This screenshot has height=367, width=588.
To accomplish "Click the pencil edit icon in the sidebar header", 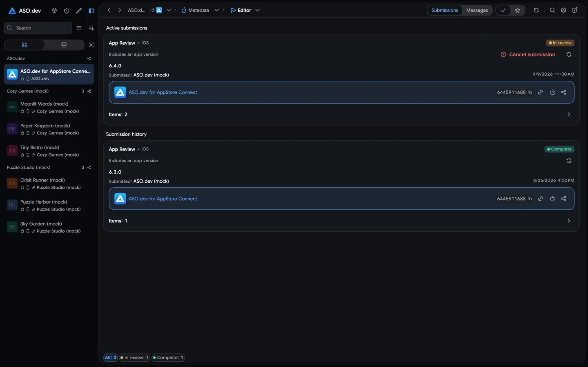I will click(x=79, y=11).
